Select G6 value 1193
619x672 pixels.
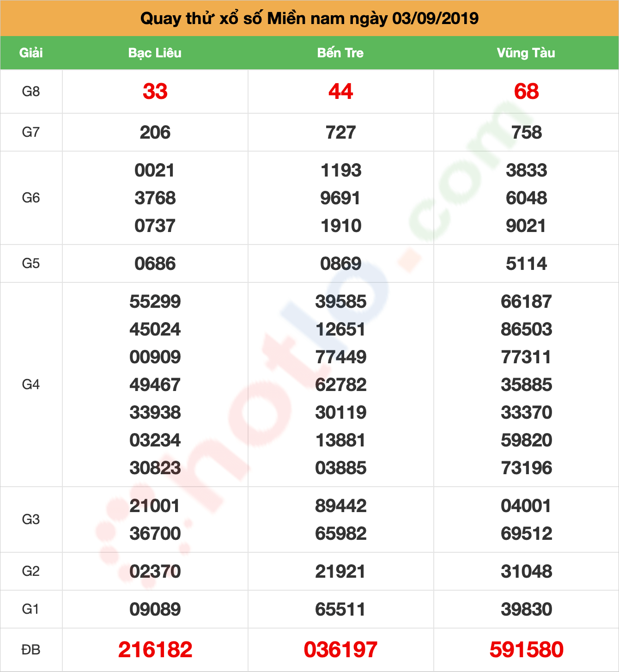pos(341,171)
